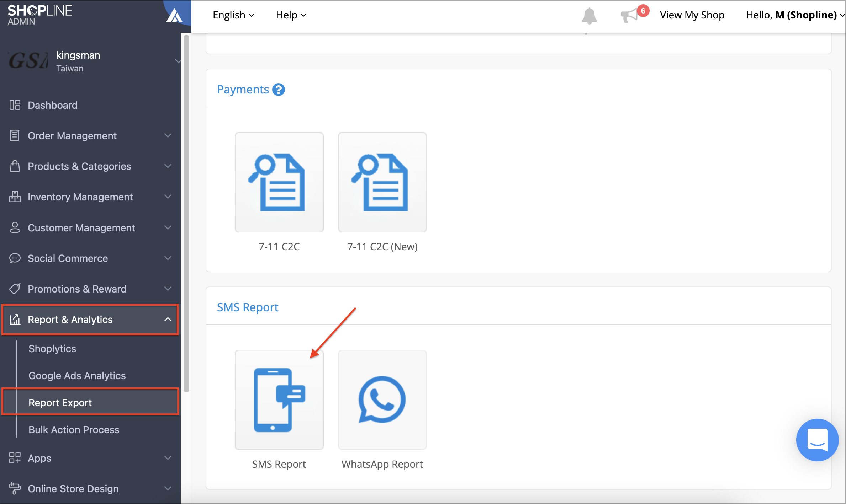Click the kingsman shop logo thumbnail
846x504 pixels.
point(28,60)
